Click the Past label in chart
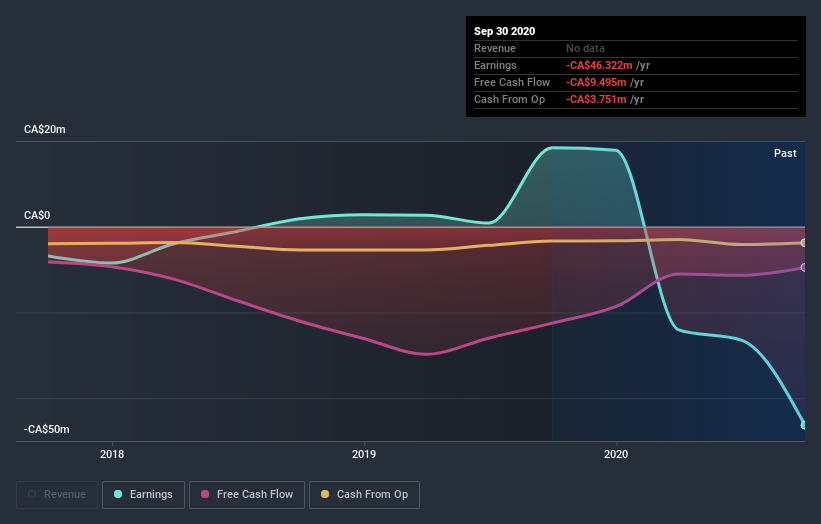 (x=785, y=153)
